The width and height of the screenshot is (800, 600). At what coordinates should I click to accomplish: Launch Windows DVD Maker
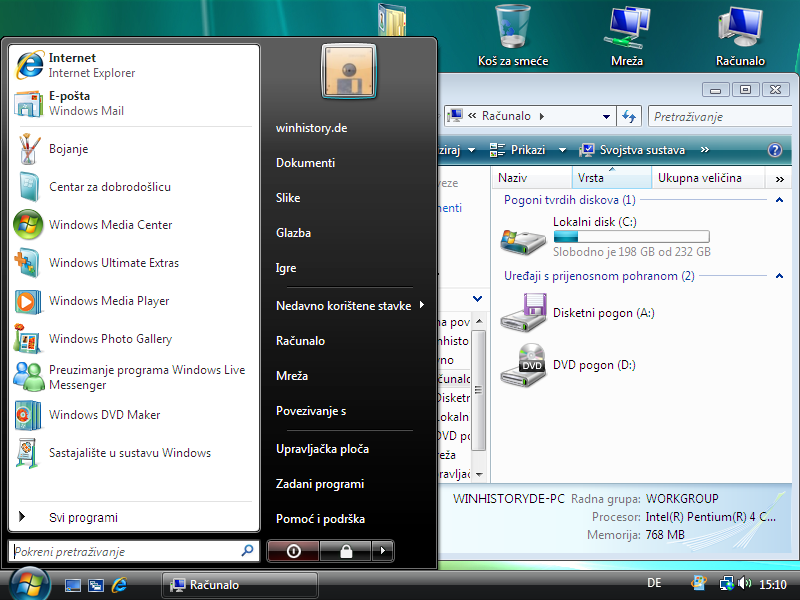pyautogui.click(x=134, y=415)
